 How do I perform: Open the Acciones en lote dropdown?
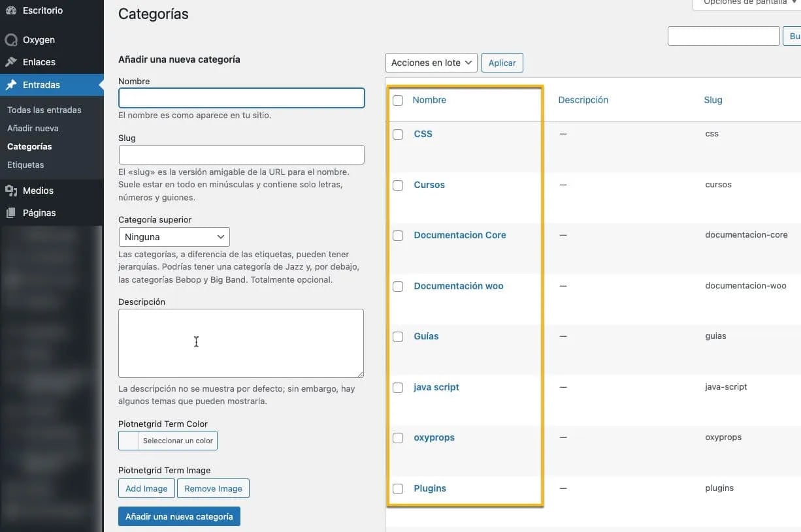click(x=431, y=63)
